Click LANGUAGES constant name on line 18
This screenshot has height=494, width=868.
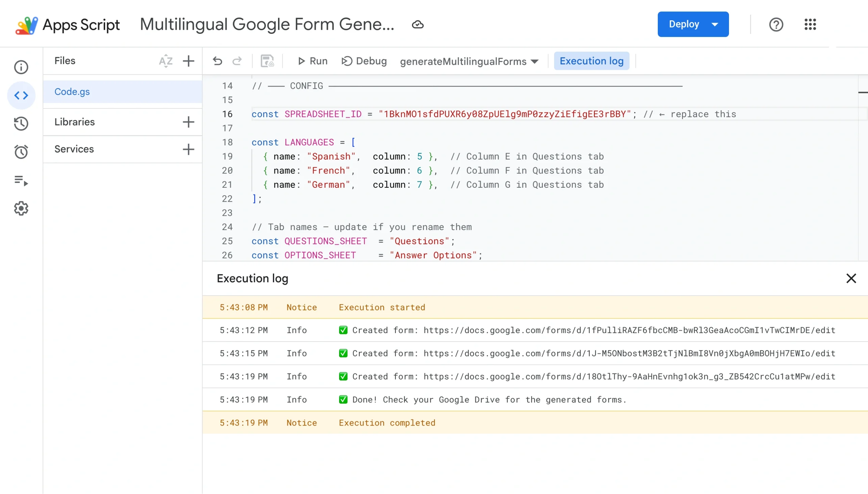click(x=309, y=142)
